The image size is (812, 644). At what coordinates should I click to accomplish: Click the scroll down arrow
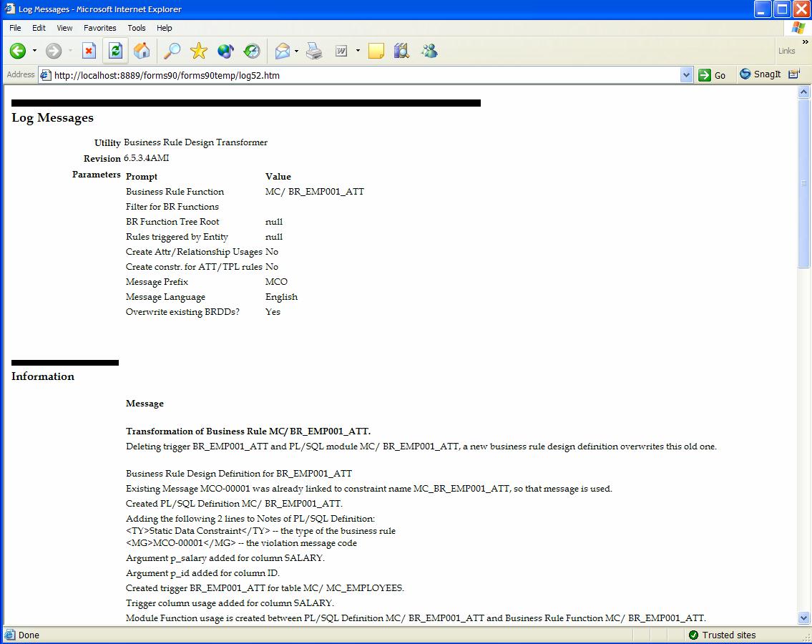click(803, 618)
